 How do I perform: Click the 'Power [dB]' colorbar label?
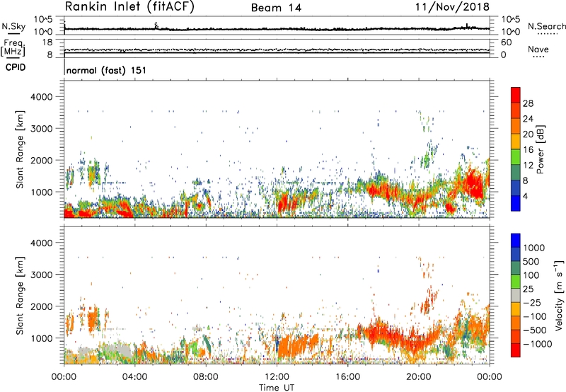(540, 149)
